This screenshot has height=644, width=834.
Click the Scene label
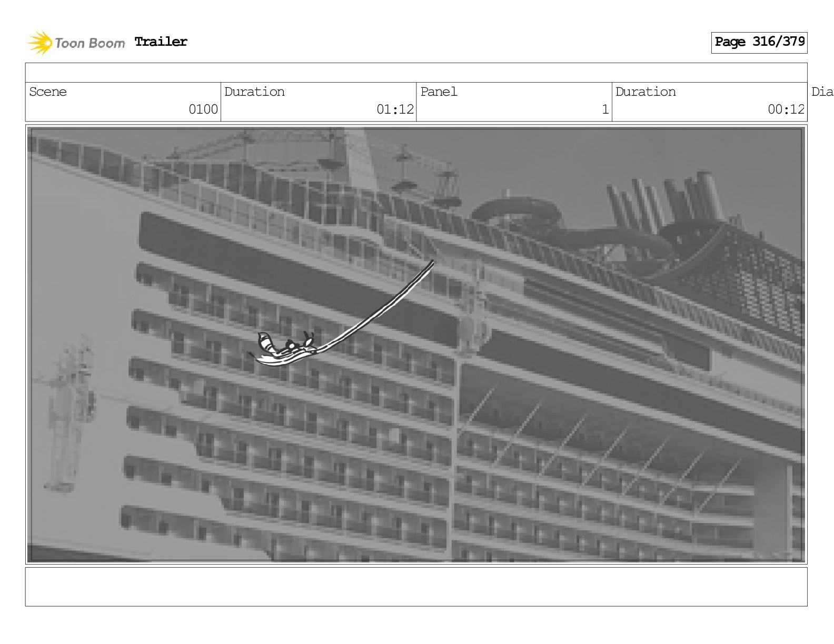[x=48, y=92]
